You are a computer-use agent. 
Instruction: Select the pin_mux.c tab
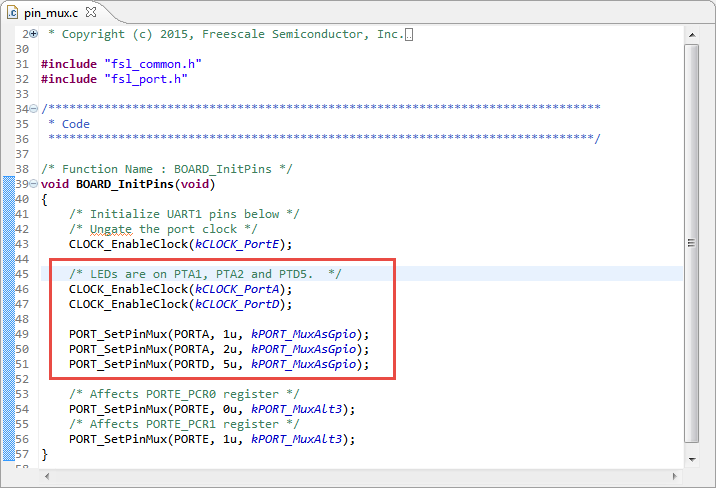[x=52, y=13]
